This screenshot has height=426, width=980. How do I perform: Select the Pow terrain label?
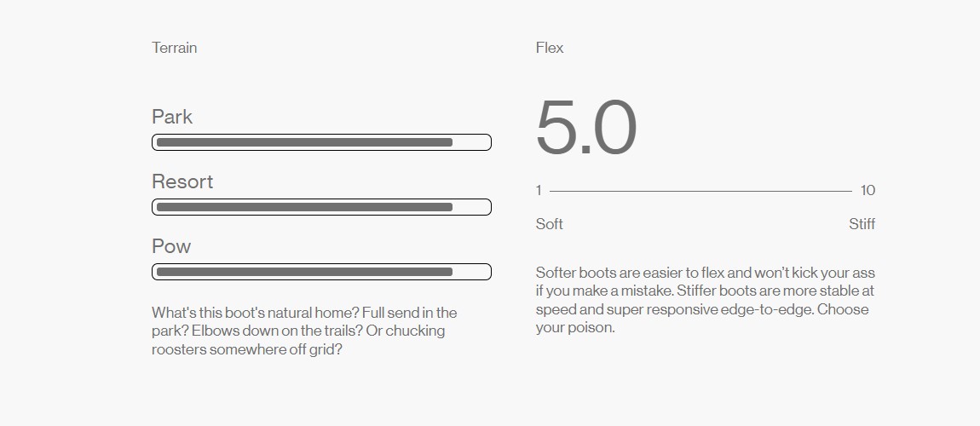coord(171,246)
